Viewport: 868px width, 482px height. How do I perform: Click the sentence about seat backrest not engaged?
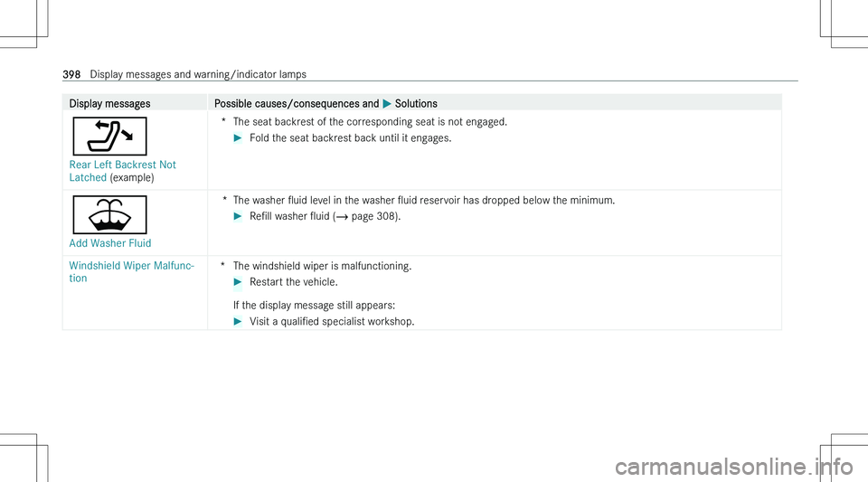tap(371, 122)
